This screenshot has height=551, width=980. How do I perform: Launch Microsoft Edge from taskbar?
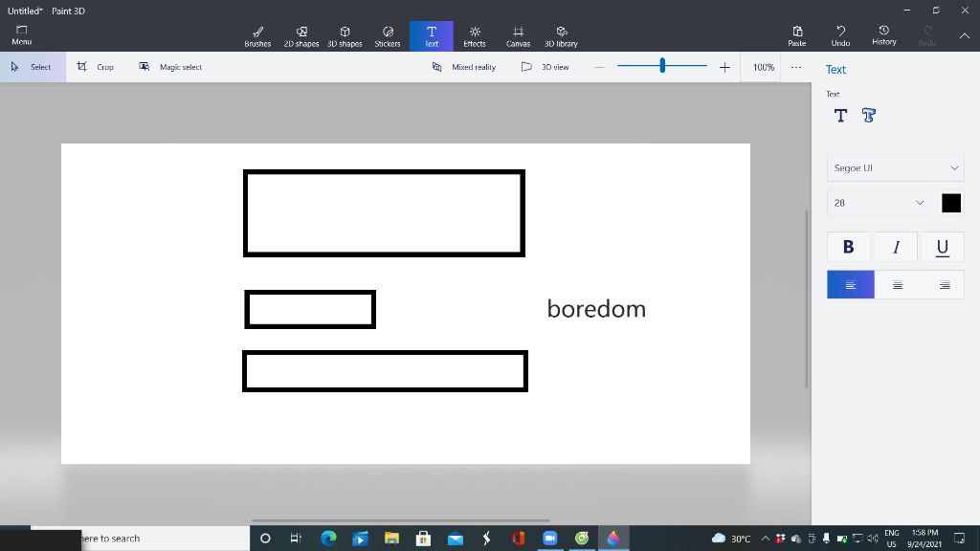point(328,538)
